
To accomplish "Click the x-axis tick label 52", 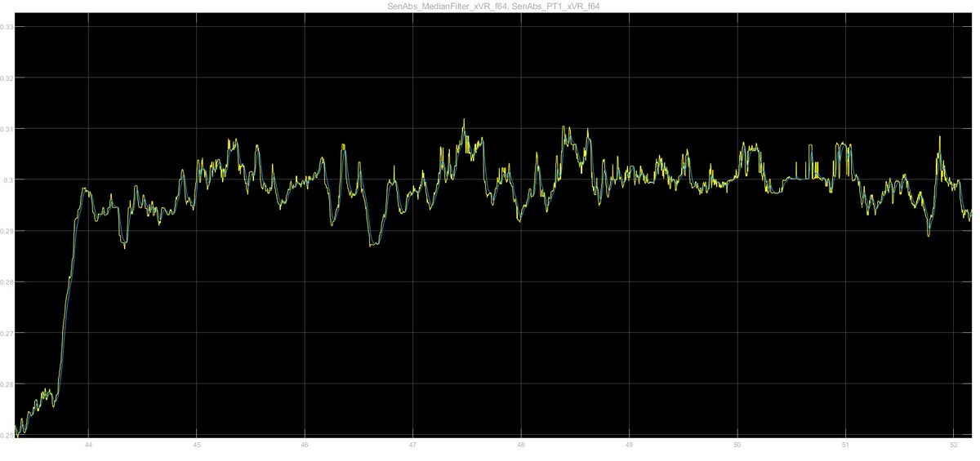I will [954, 445].
